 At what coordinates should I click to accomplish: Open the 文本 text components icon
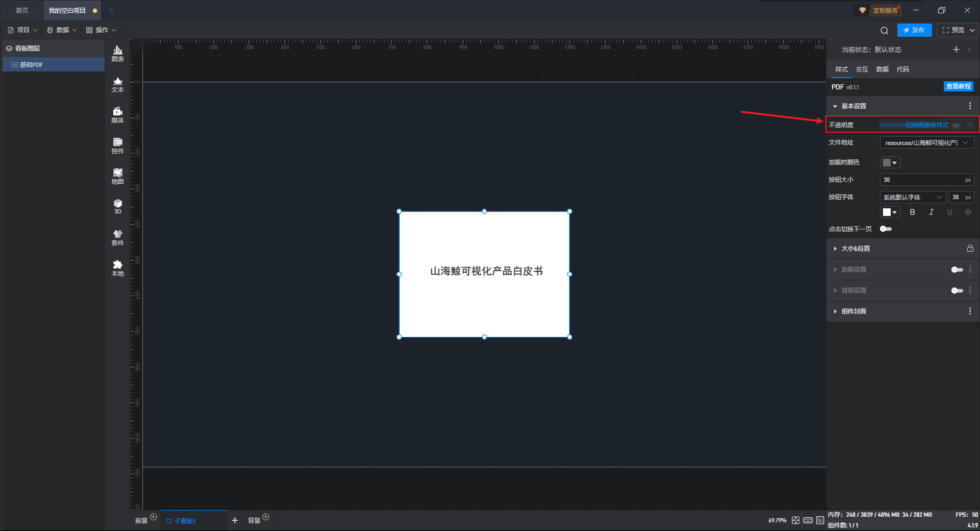(x=117, y=84)
